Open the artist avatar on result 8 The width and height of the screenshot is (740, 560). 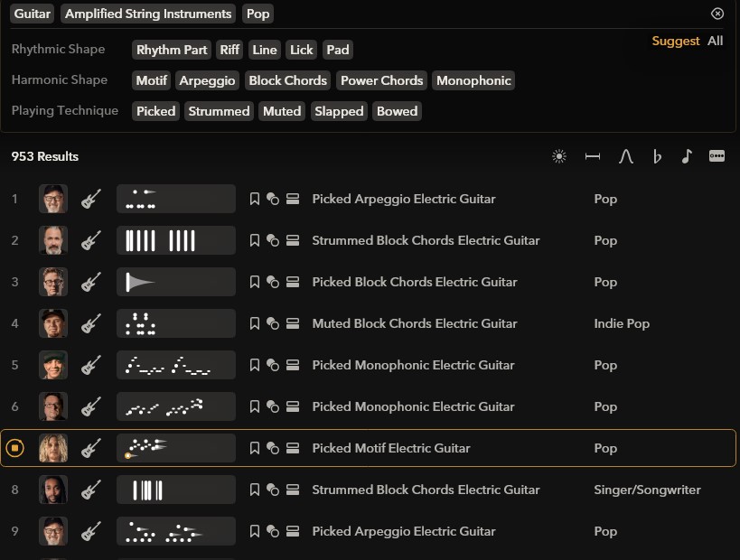pyautogui.click(x=52, y=490)
